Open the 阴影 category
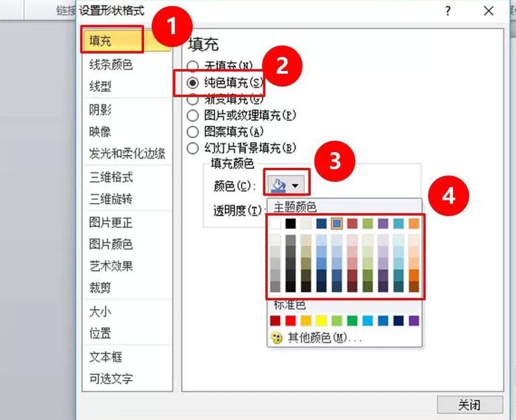Screen dimensions: 516x420 [100, 110]
